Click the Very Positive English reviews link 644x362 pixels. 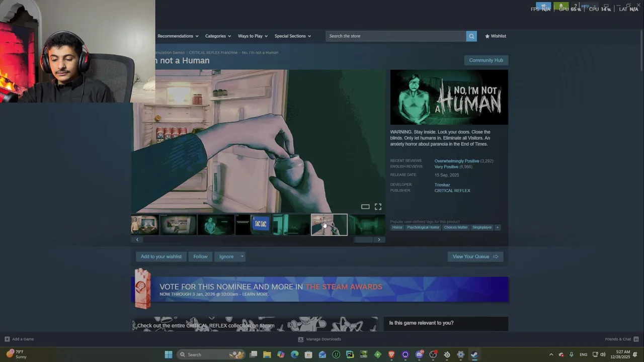446,166
